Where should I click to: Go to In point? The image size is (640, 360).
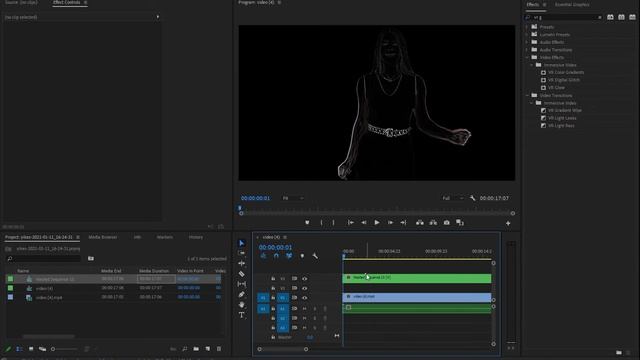click(x=350, y=222)
